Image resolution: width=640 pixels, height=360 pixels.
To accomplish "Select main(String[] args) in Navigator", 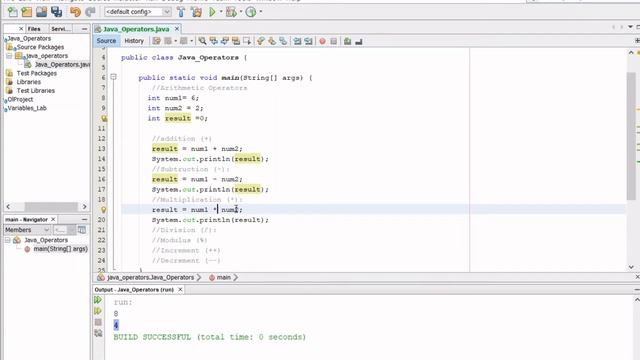I will tap(60, 249).
